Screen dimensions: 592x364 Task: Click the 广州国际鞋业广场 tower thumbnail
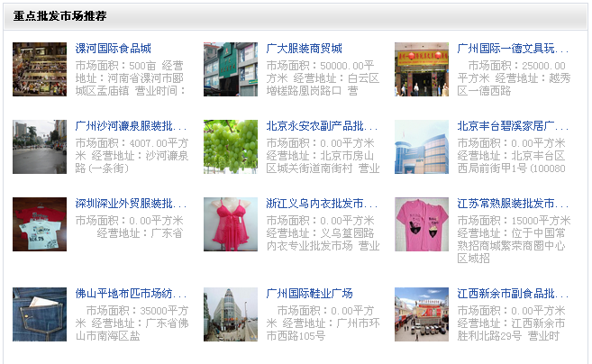point(231,314)
